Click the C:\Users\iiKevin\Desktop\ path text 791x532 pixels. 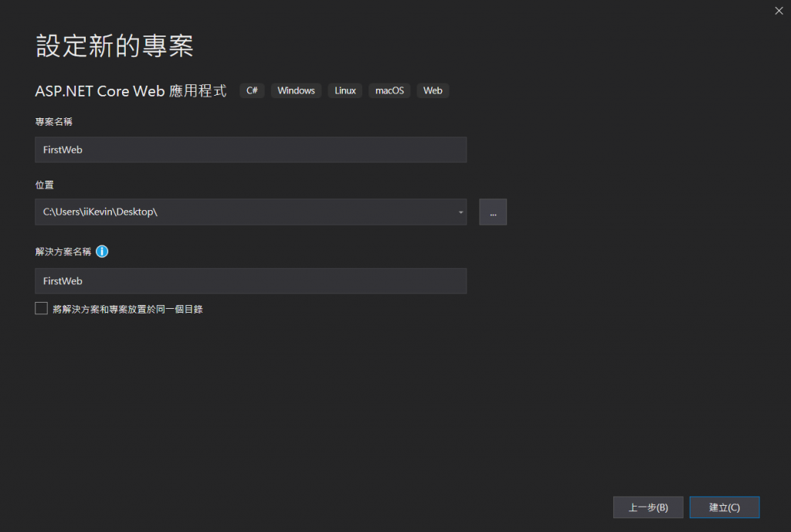100,212
